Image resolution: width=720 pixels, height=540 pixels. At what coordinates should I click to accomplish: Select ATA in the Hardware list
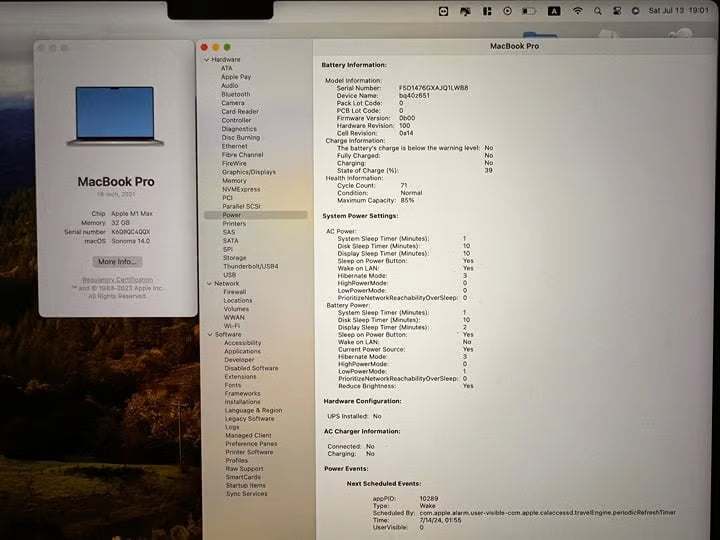pos(226,68)
